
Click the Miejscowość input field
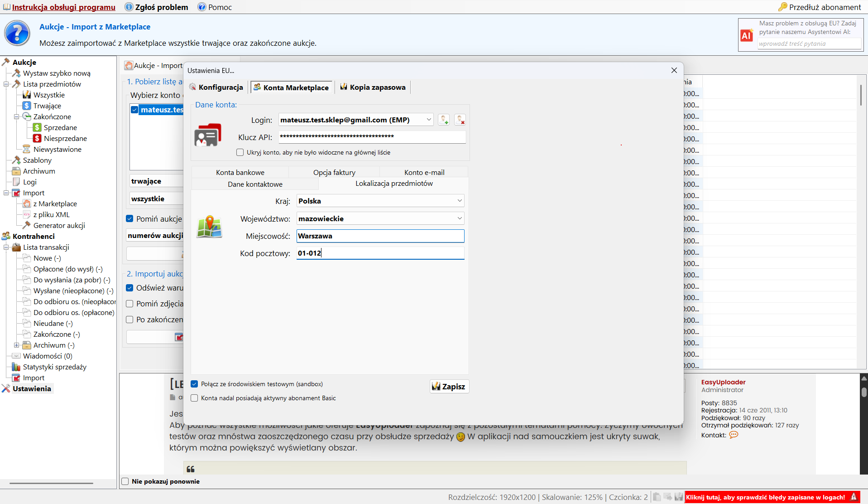380,236
